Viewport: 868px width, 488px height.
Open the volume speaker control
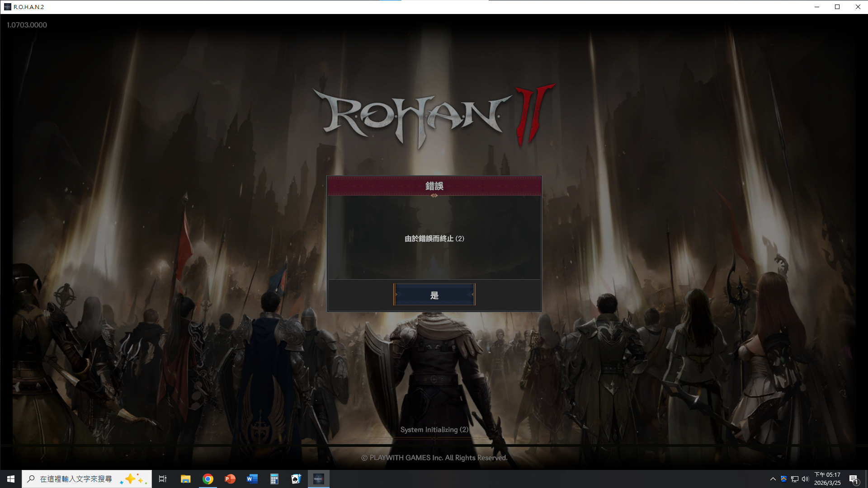coord(805,479)
